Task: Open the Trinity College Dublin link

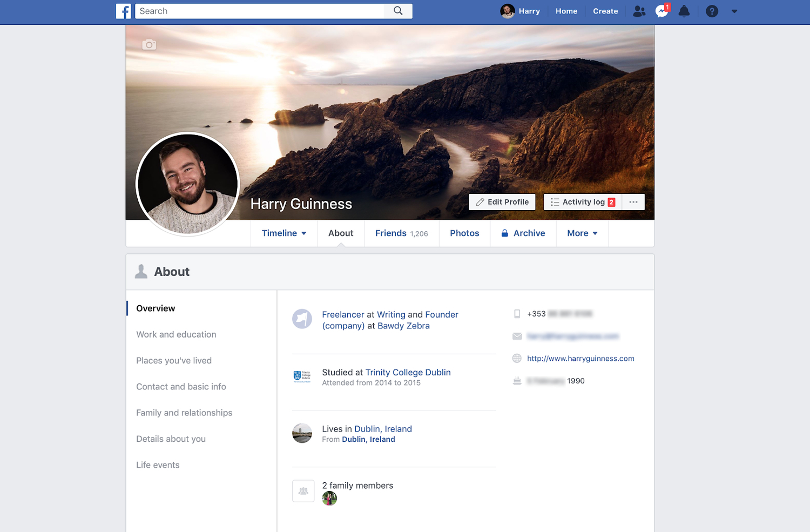Action: pyautogui.click(x=408, y=372)
